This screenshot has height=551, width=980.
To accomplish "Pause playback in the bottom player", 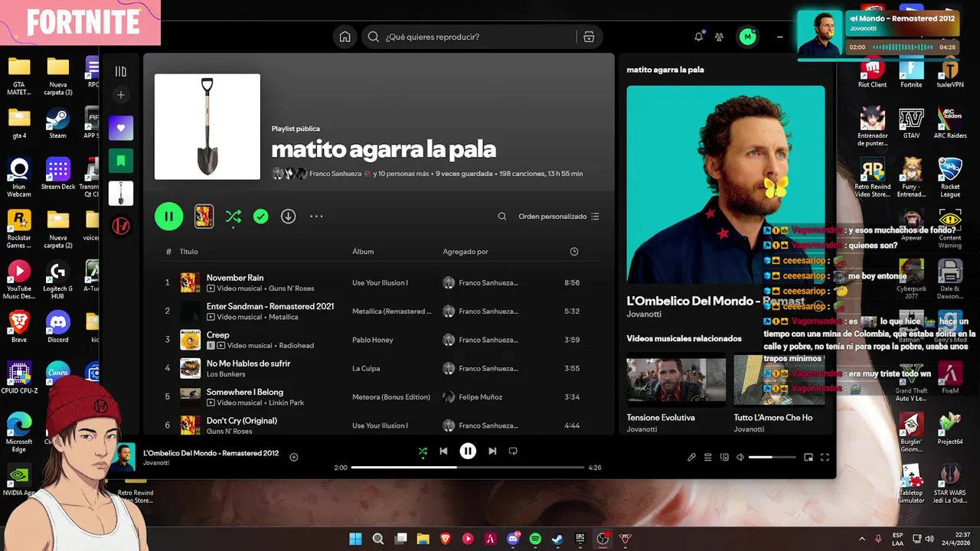I will tap(468, 452).
